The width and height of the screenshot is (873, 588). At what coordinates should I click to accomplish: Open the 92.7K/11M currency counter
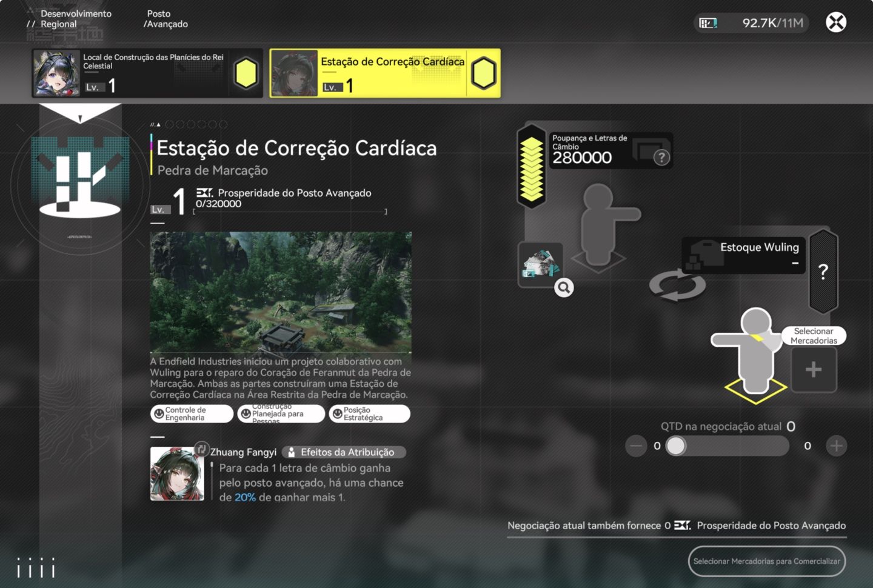751,23
